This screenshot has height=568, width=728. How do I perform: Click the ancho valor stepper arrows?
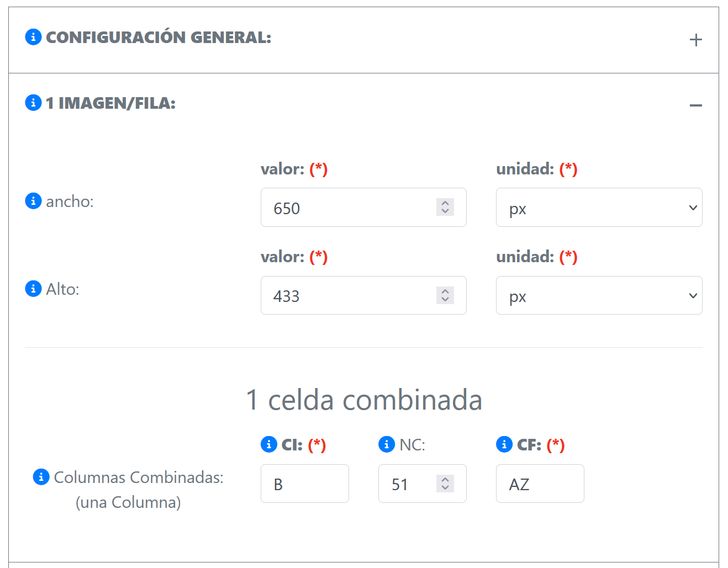pyautogui.click(x=445, y=207)
